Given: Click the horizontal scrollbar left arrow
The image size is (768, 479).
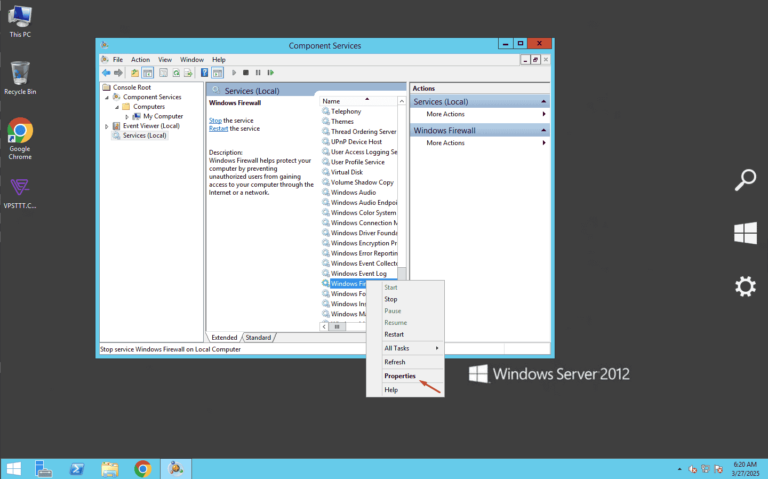Looking at the screenshot, I should tap(324, 327).
